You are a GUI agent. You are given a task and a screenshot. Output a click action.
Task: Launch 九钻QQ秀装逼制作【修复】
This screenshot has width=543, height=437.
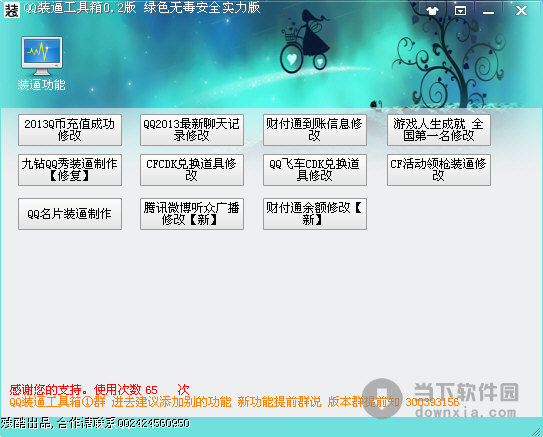(x=70, y=170)
